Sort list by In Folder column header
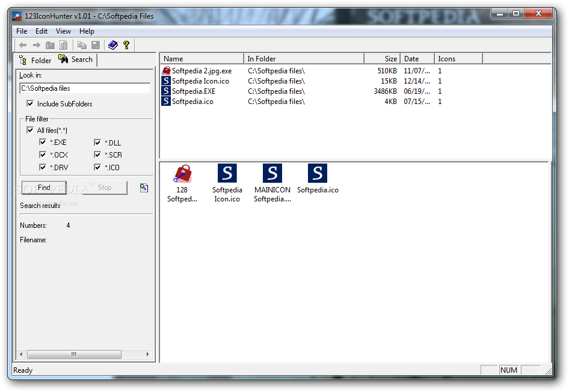Image resolution: width=569 pixels, height=392 pixels. click(x=304, y=59)
